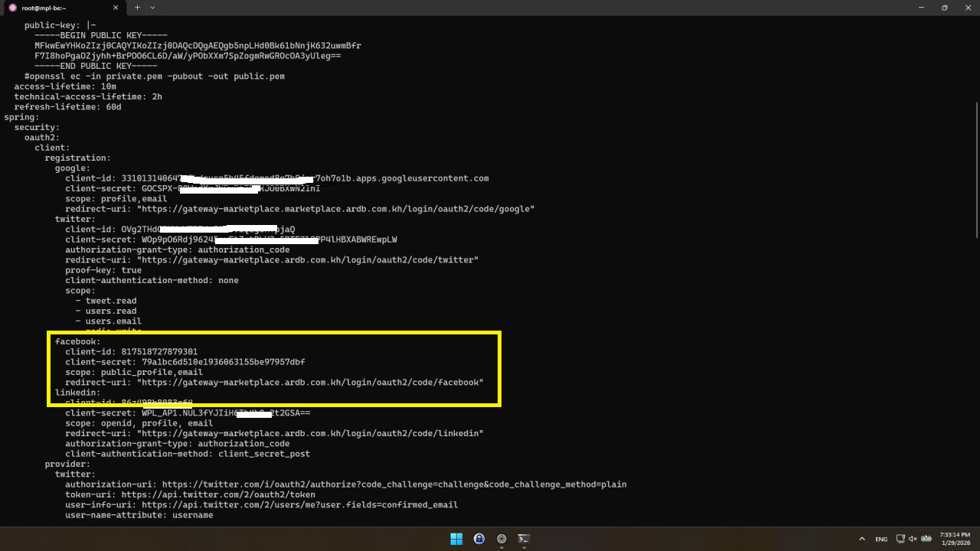Open the round gray app in taskbar
The height and width of the screenshot is (551, 980).
[501, 539]
